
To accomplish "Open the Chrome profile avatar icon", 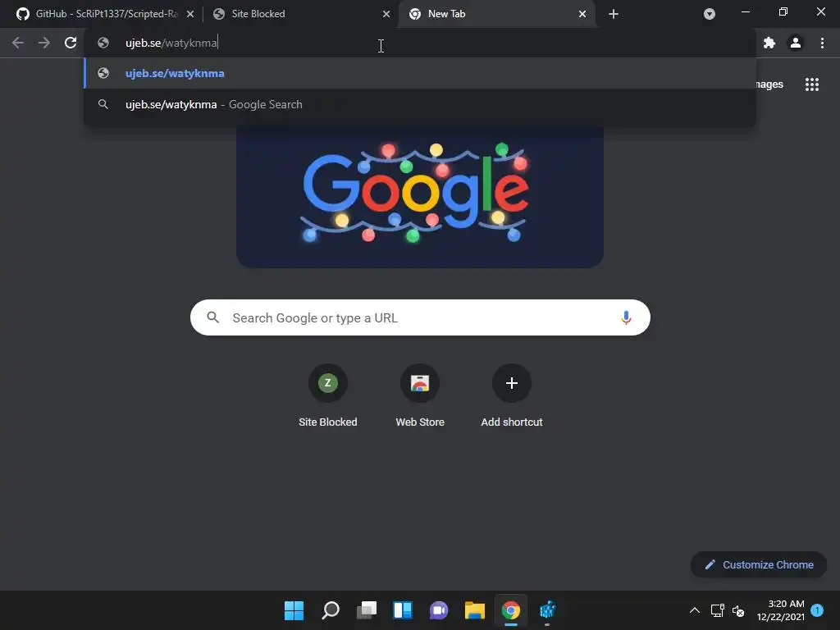I will pos(796,43).
